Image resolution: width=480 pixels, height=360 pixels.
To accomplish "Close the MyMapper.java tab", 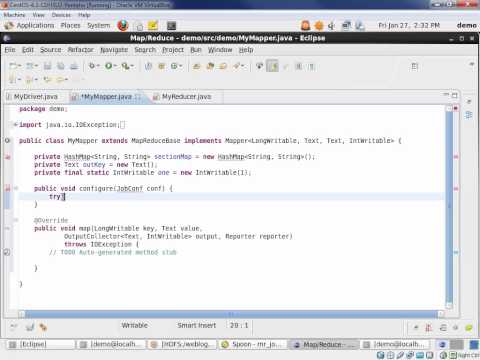I will (139, 97).
